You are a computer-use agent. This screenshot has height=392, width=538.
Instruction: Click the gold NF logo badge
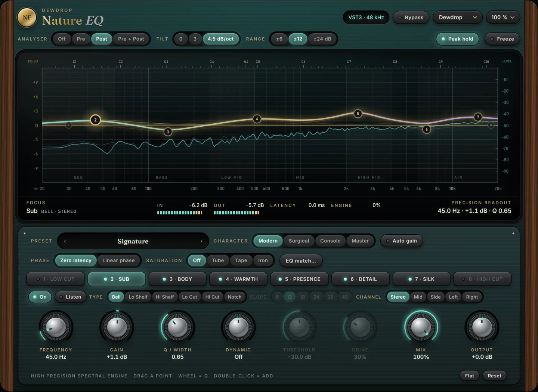[27, 18]
